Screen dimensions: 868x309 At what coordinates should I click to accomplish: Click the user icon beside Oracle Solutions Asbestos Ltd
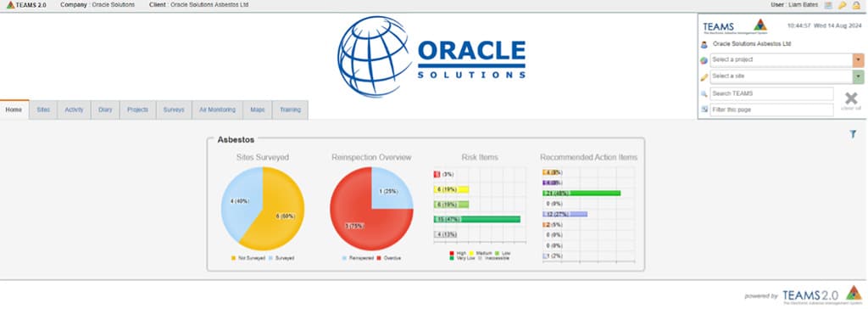[704, 44]
